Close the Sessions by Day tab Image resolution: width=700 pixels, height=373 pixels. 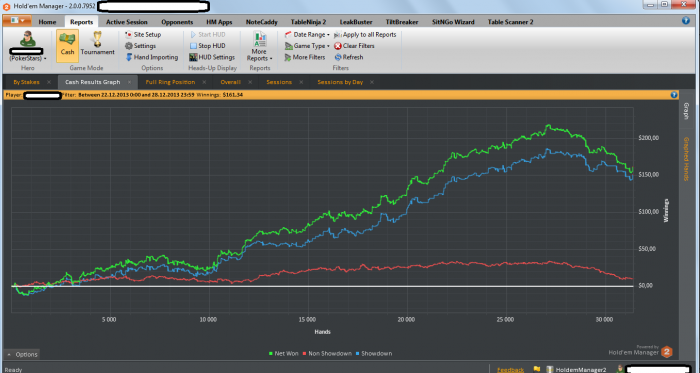(x=372, y=82)
